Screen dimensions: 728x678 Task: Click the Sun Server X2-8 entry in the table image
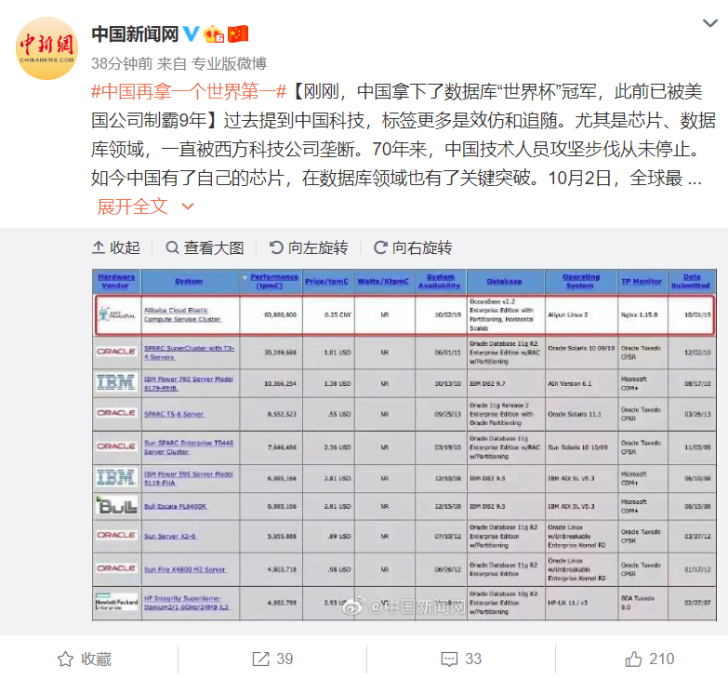[170, 536]
